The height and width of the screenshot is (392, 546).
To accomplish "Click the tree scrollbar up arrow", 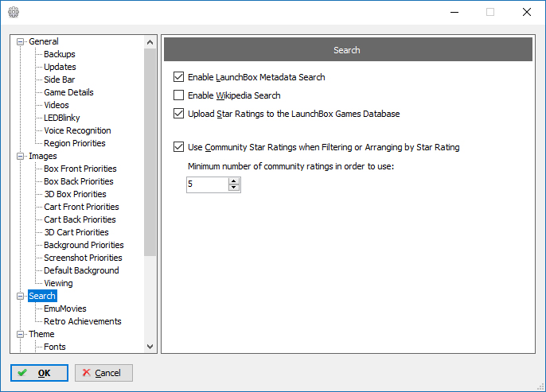I will coord(150,42).
